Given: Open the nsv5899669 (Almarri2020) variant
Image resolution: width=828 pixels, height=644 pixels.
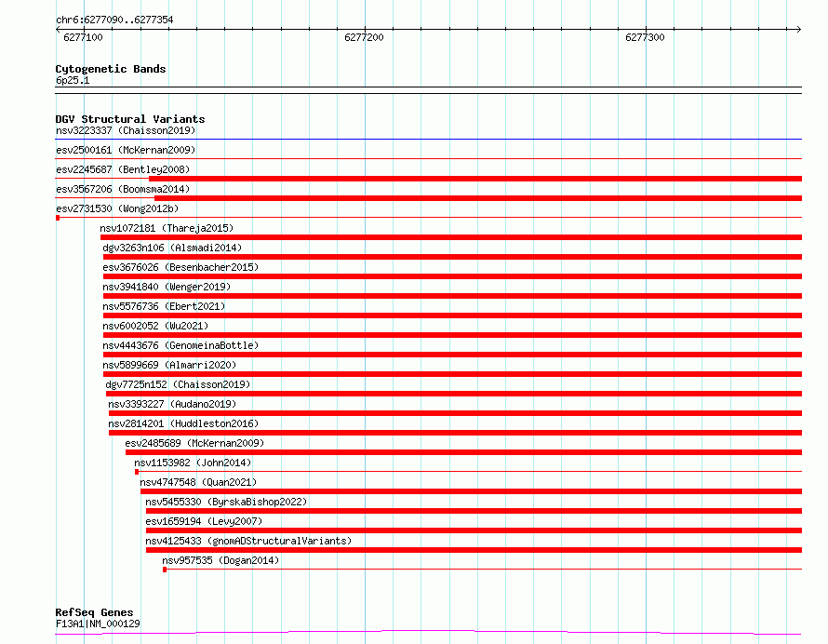Looking at the screenshot, I should pos(169,365).
